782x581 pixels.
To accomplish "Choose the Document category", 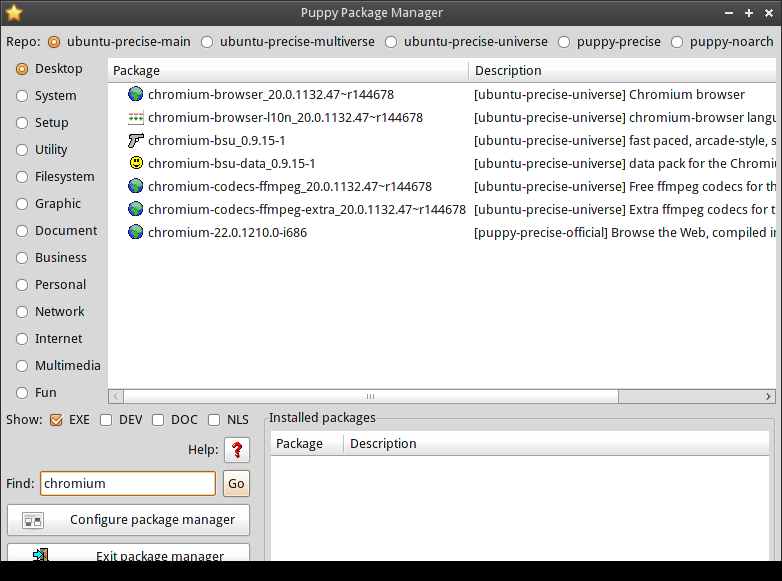I will pos(22,230).
